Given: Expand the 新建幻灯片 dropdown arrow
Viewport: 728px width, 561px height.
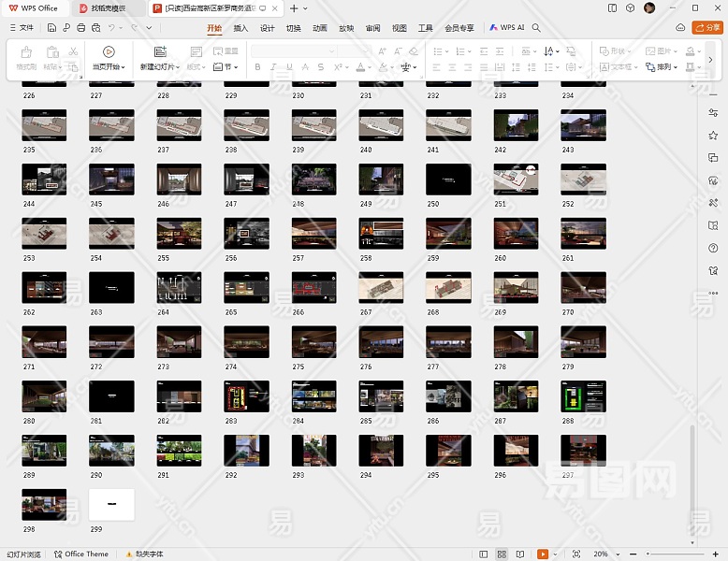Looking at the screenshot, I should coord(177,67).
